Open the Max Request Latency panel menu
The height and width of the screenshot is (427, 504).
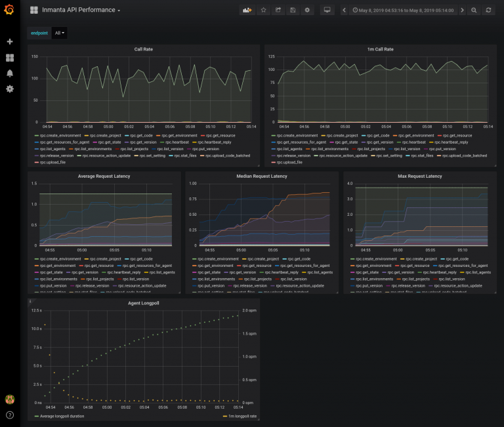(x=420, y=176)
